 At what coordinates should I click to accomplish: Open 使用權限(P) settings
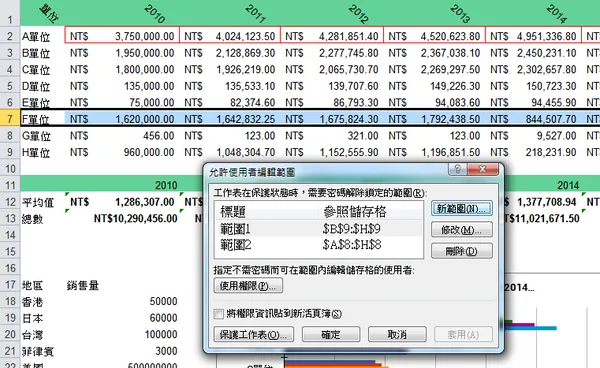(x=248, y=285)
